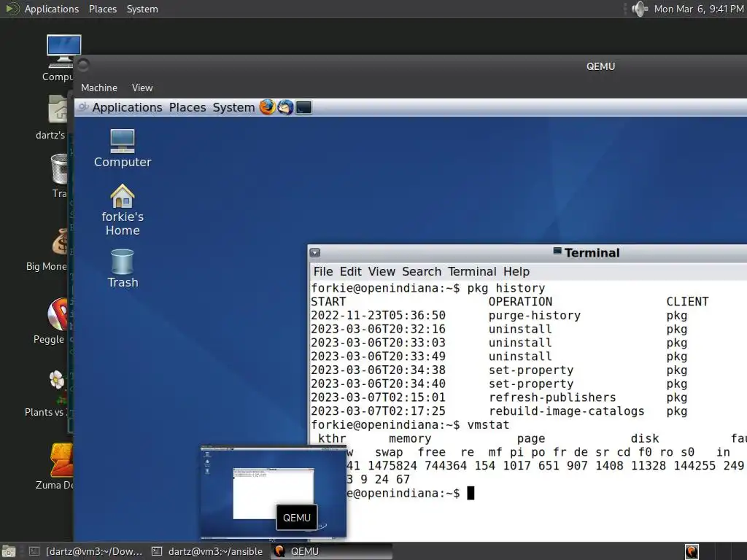747x560 pixels.
Task: Click the purge-history operation entry
Action: [x=535, y=316]
